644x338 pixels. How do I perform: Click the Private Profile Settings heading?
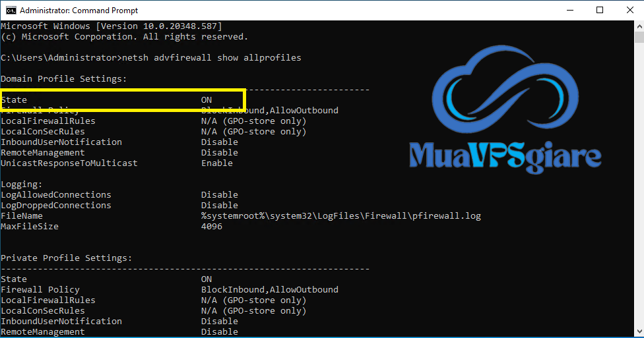click(67, 258)
